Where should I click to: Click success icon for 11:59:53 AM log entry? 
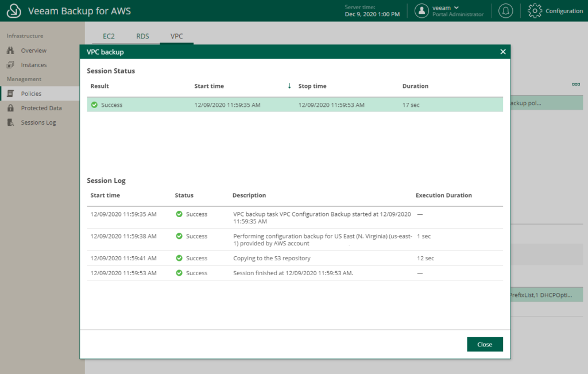point(179,273)
